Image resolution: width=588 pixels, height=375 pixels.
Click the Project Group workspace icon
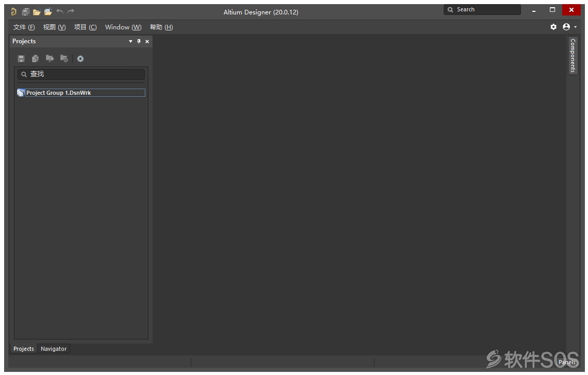click(21, 93)
